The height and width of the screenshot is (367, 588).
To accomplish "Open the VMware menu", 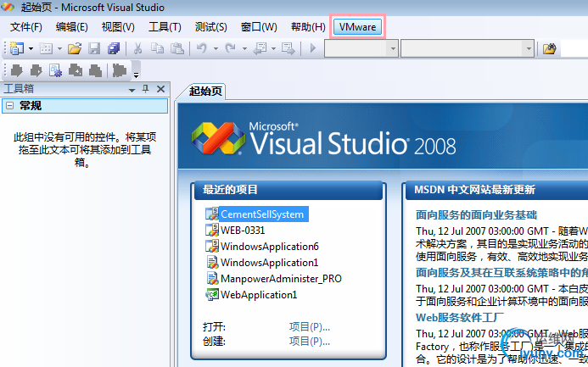I will click(x=357, y=27).
